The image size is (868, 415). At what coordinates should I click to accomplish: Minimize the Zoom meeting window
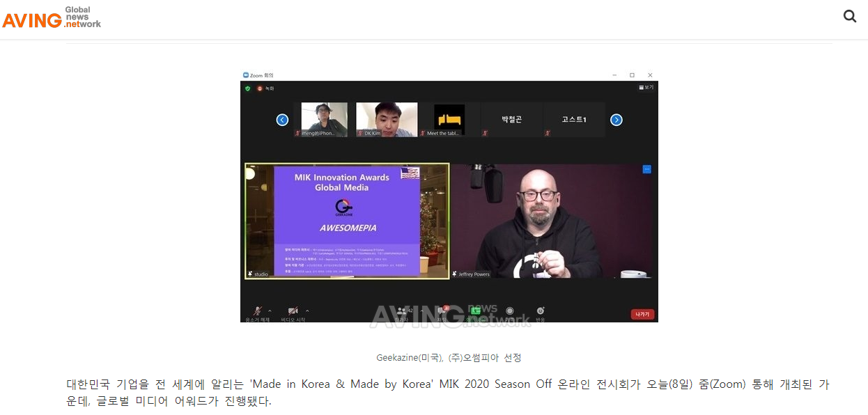click(614, 75)
